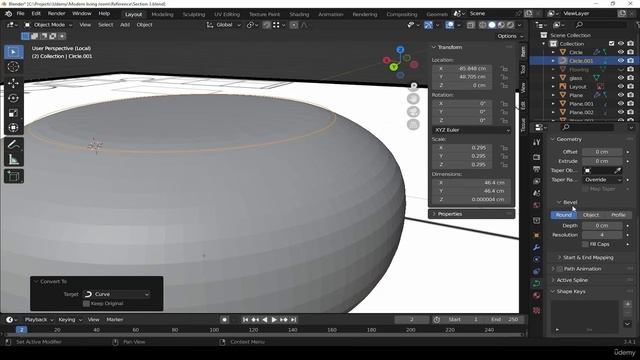Open the Taper Radius Override dropdown

pos(602,180)
